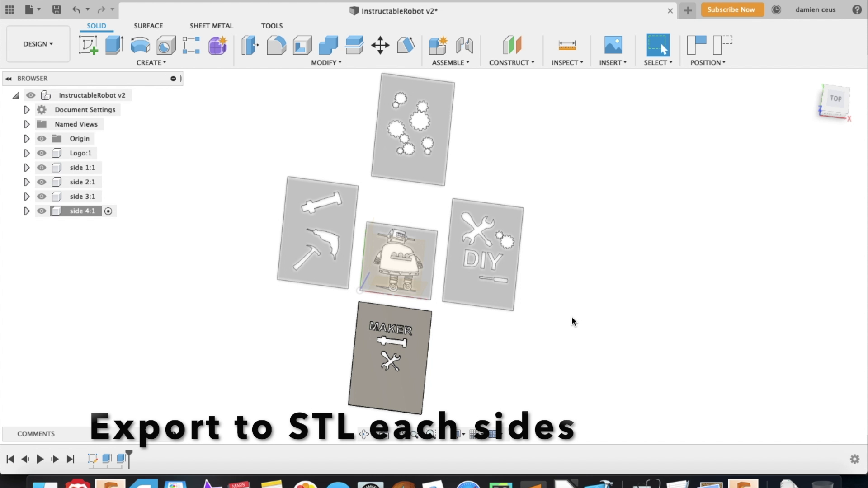The image size is (868, 488).
Task: Select the Revolve tool
Action: point(140,46)
